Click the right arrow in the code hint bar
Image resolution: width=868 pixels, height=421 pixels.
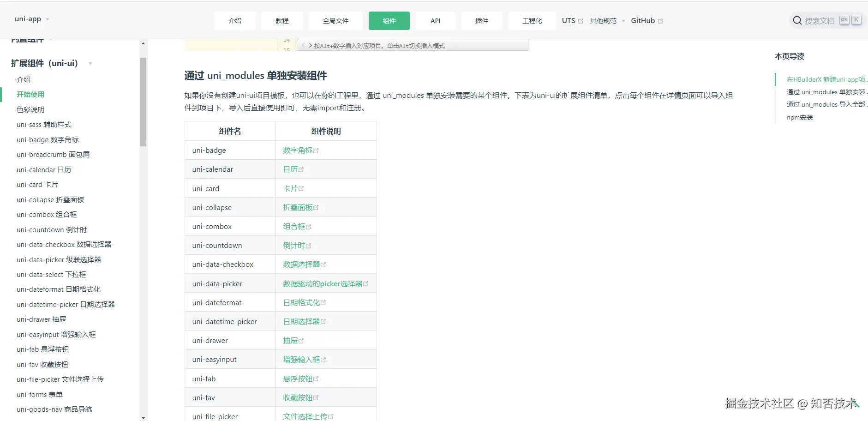311,45
